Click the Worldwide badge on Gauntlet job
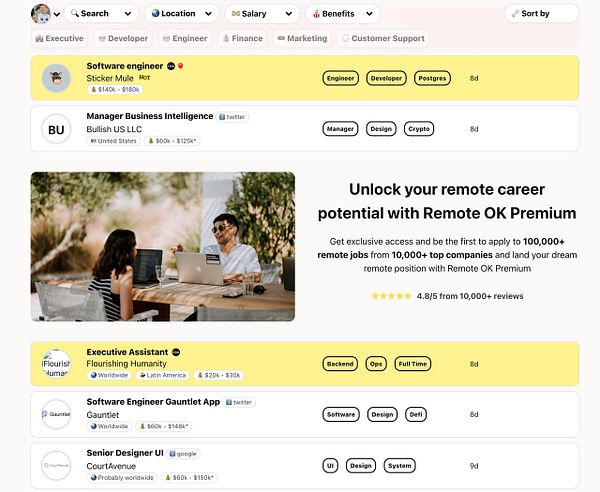Viewport: 600px width, 492px height. (x=109, y=426)
